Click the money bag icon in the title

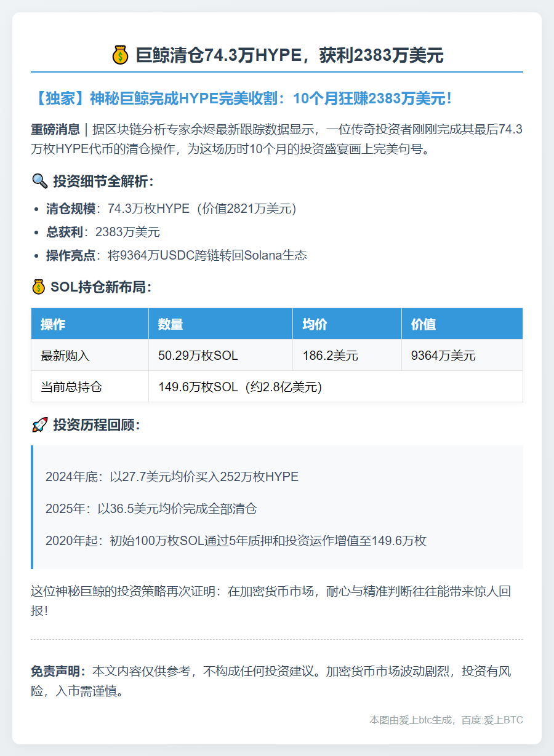(x=120, y=55)
